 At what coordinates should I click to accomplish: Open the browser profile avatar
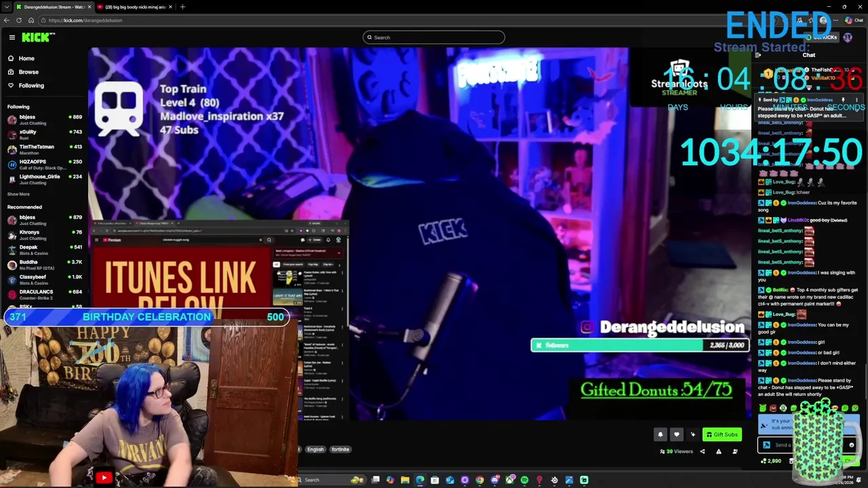coord(823,20)
